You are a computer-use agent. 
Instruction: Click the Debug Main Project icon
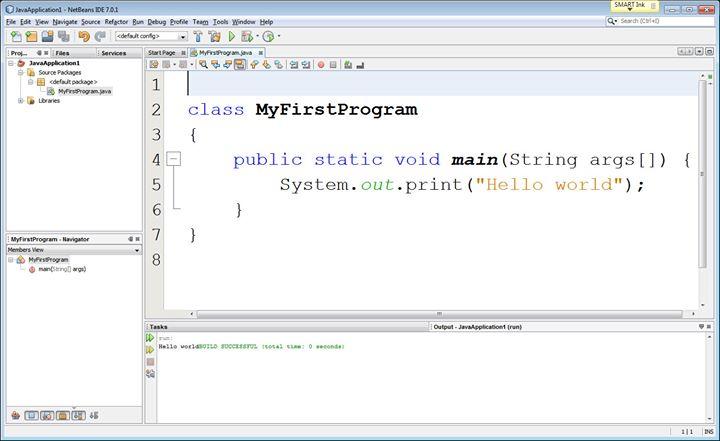(x=247, y=36)
